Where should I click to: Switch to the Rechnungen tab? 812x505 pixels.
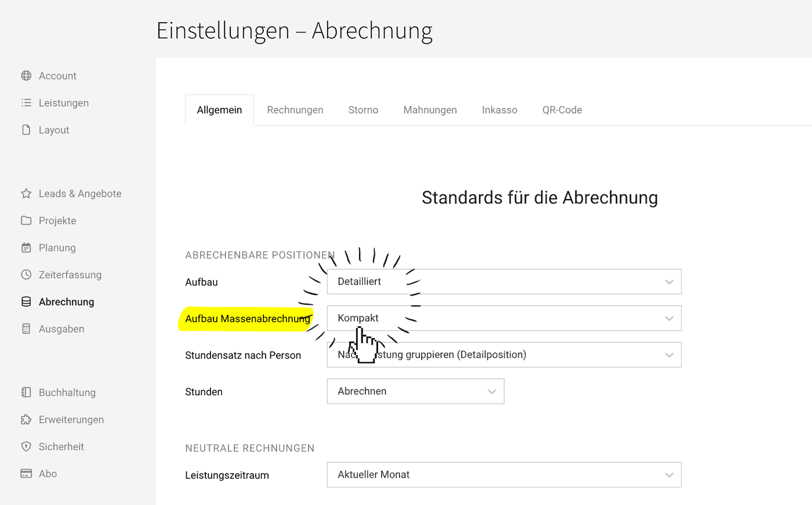(295, 110)
